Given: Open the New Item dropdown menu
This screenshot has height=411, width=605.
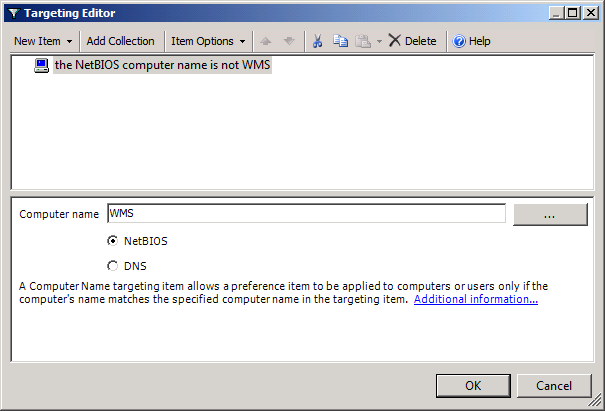Looking at the screenshot, I should pos(43,41).
